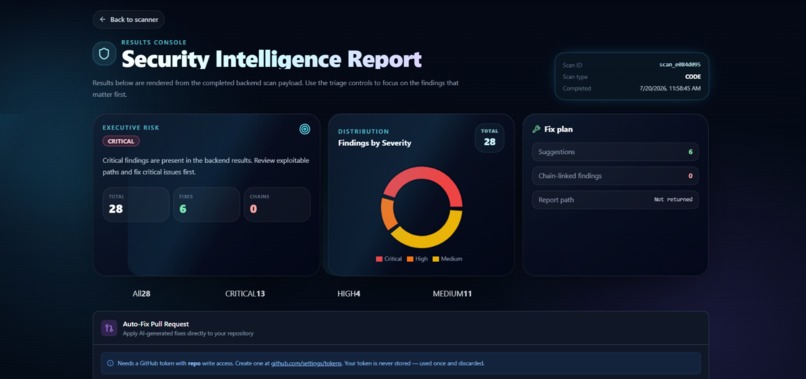The height and width of the screenshot is (379, 806).
Task: Click the Findings by Severity title
Action: click(x=374, y=143)
